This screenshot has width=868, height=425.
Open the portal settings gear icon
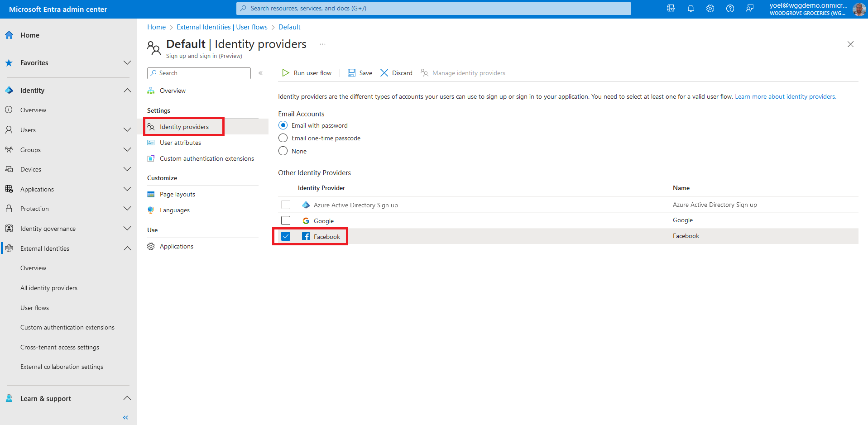click(x=710, y=9)
